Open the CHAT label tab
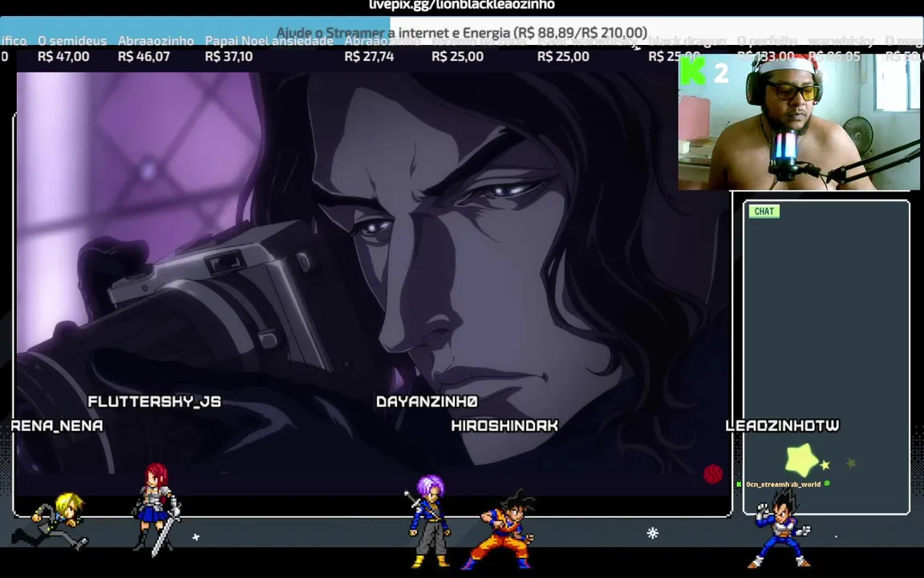This screenshot has width=924, height=578. click(764, 211)
